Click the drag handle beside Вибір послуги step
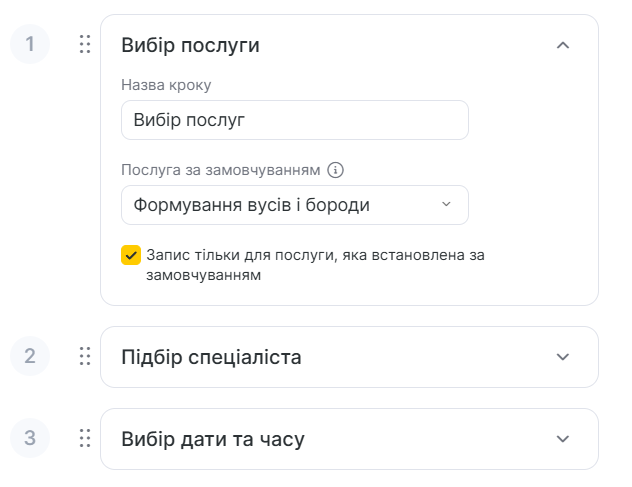The image size is (632, 487). [85, 44]
